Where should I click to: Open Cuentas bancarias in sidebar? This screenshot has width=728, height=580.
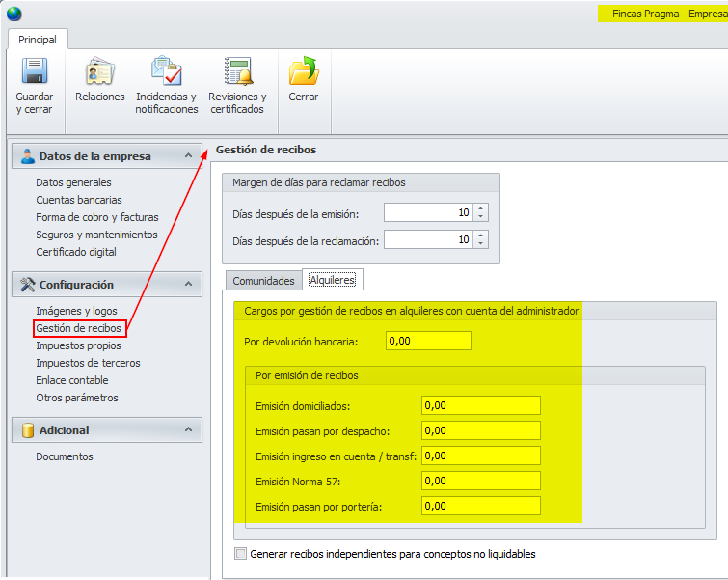click(78, 200)
